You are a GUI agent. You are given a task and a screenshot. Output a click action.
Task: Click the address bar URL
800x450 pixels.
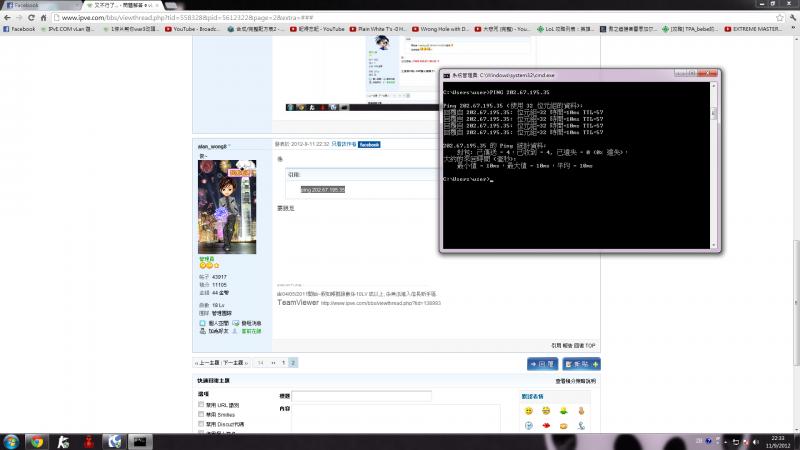point(187,18)
